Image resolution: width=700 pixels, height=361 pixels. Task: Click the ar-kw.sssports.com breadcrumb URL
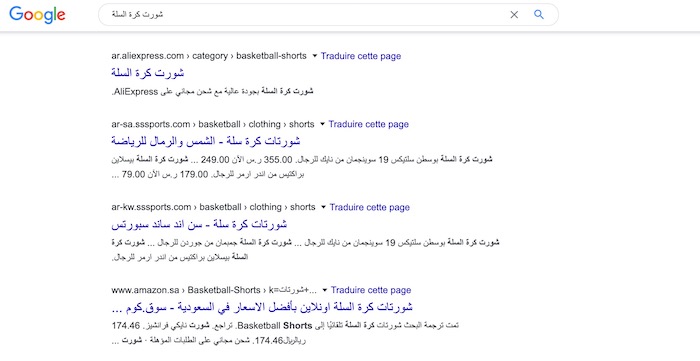(x=213, y=207)
